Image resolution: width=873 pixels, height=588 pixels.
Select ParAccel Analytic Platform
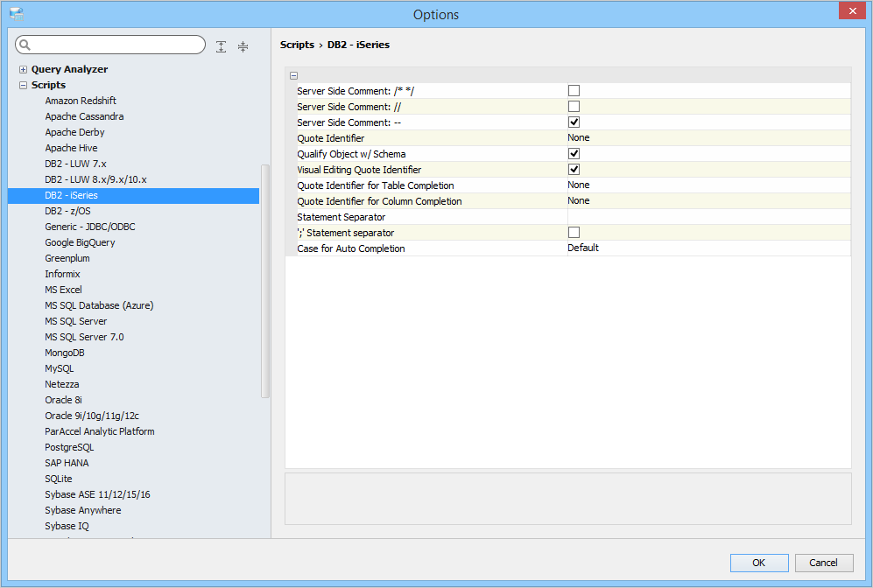tap(100, 431)
